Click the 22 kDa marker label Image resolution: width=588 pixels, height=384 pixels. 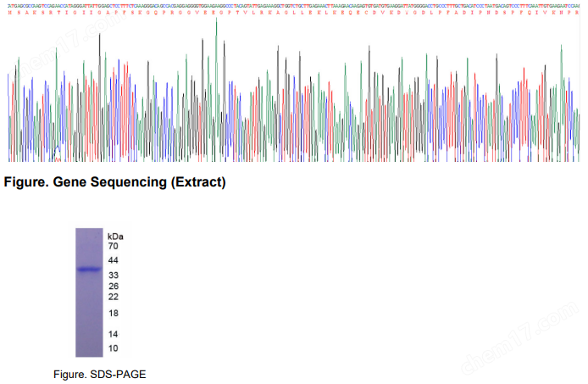point(114,297)
